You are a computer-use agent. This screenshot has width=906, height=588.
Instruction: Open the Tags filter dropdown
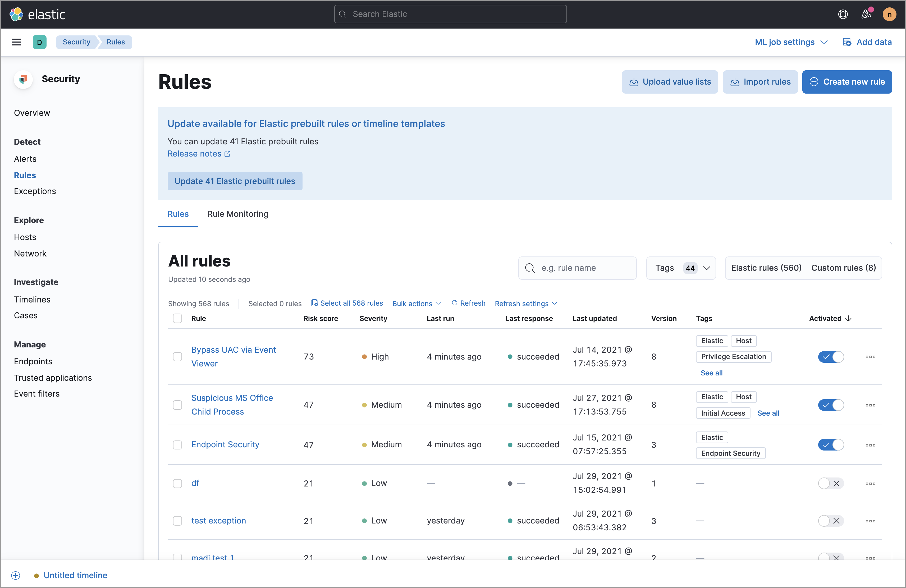point(681,268)
